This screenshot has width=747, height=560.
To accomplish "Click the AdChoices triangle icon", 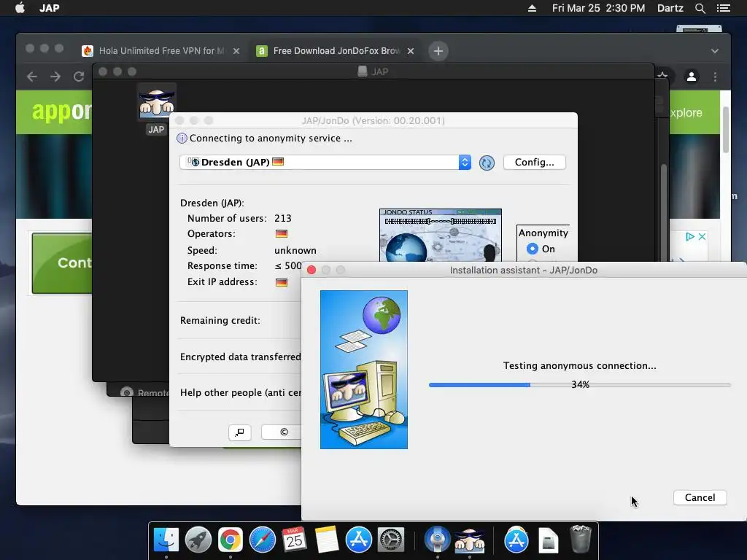I will [690, 237].
